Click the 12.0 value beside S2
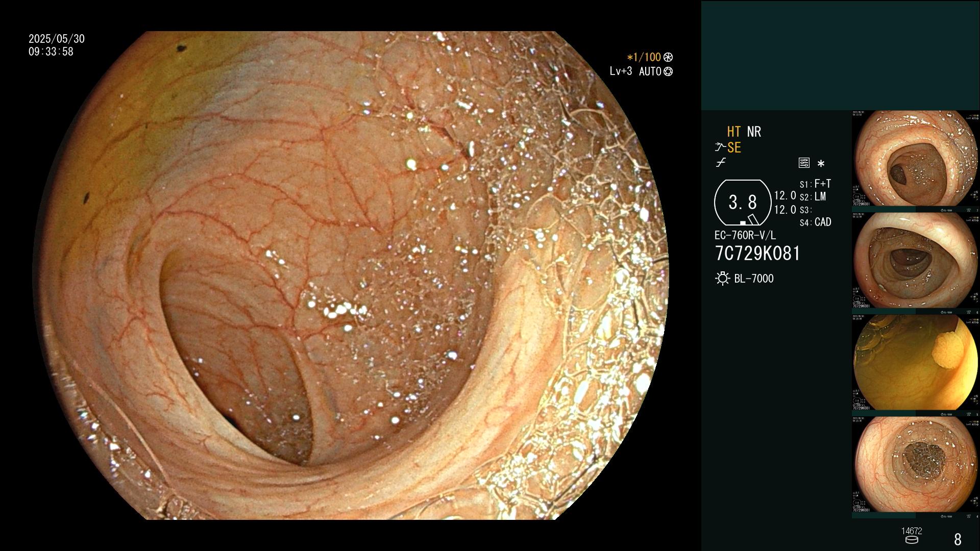Viewport: 980px width, 551px height. coord(785,195)
